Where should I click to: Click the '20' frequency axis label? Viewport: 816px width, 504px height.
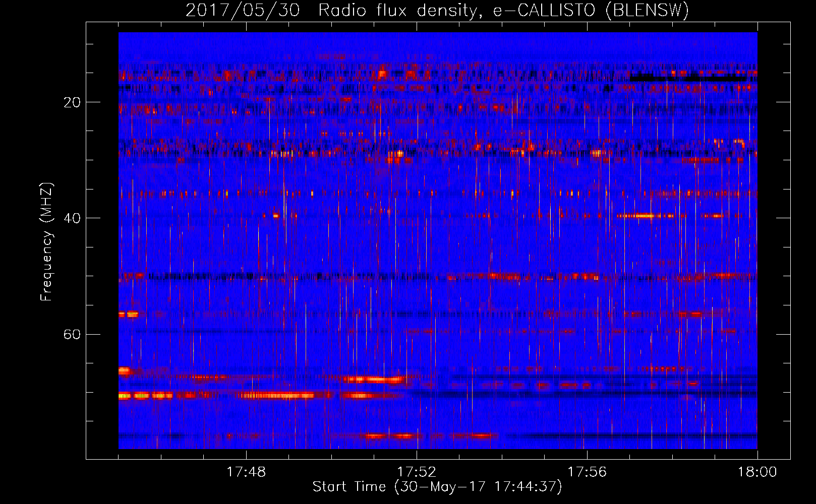pos(72,102)
